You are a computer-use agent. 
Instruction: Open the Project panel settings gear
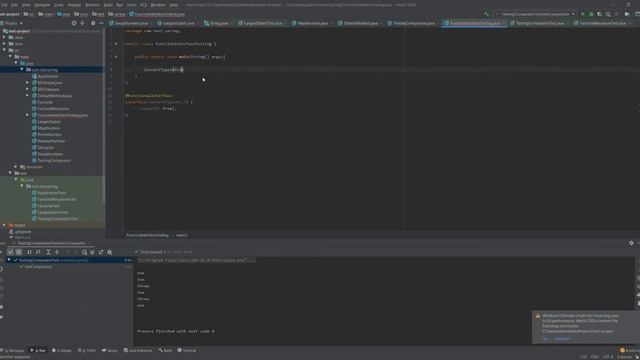point(93,23)
